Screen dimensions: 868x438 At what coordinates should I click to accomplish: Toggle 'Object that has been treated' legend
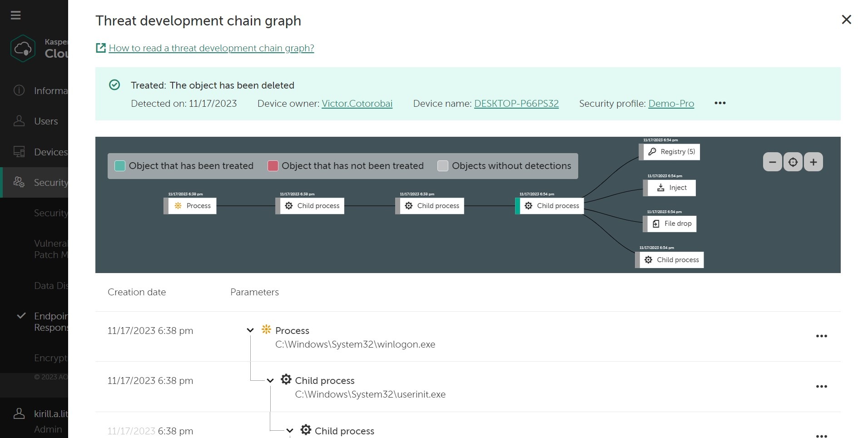pyautogui.click(x=120, y=166)
